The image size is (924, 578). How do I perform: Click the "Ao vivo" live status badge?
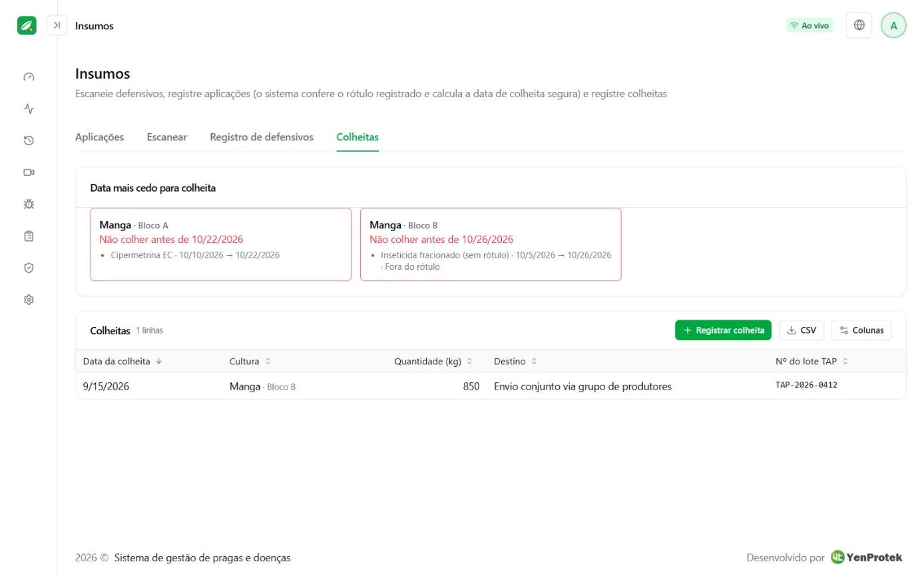click(x=809, y=25)
